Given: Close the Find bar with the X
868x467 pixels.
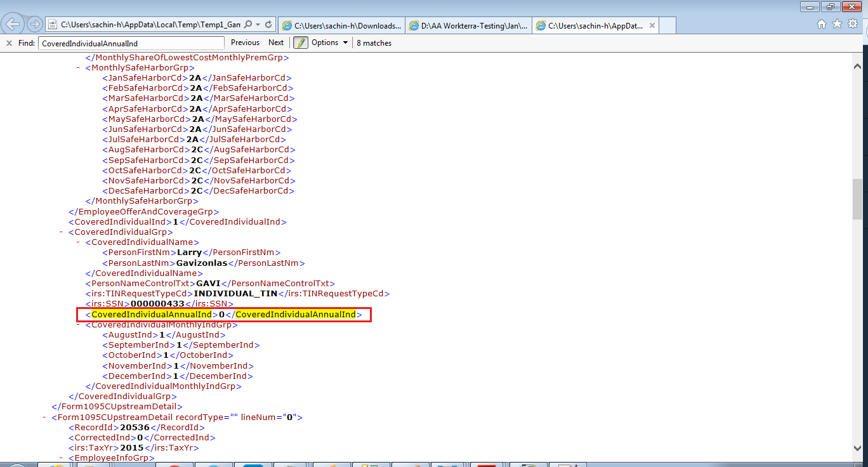Looking at the screenshot, I should pos(9,43).
